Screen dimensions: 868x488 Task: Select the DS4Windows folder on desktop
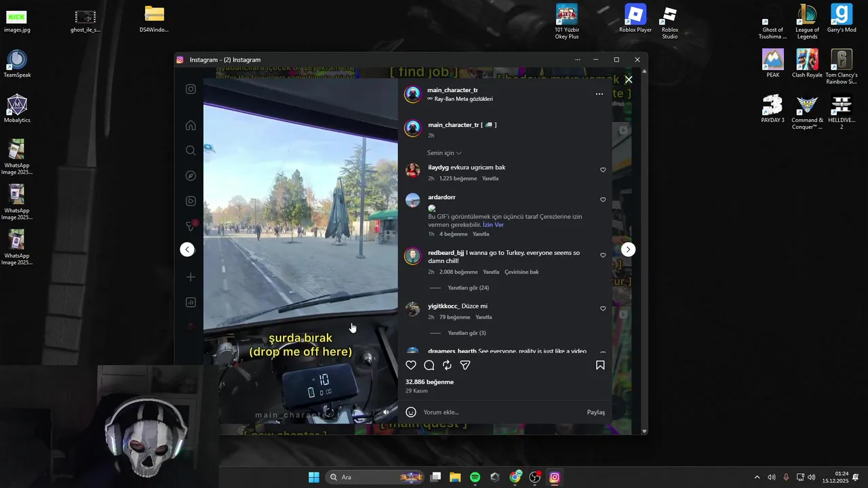154,19
